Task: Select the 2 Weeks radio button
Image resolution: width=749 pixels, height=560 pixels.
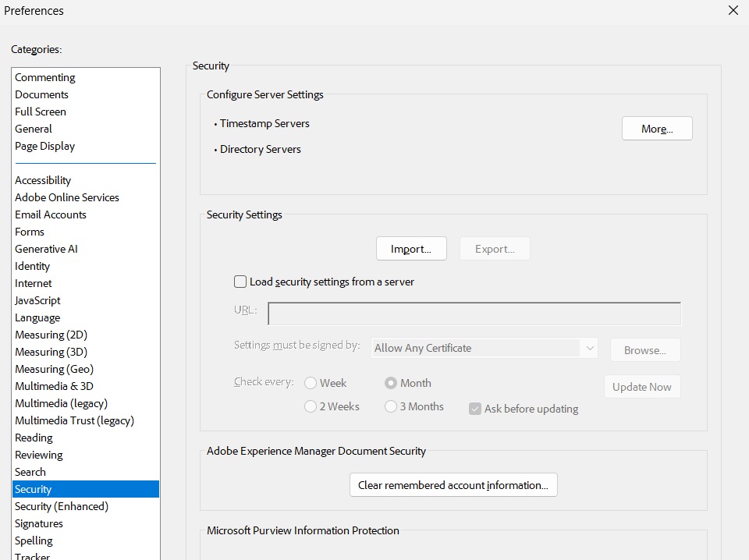Action: [x=311, y=406]
